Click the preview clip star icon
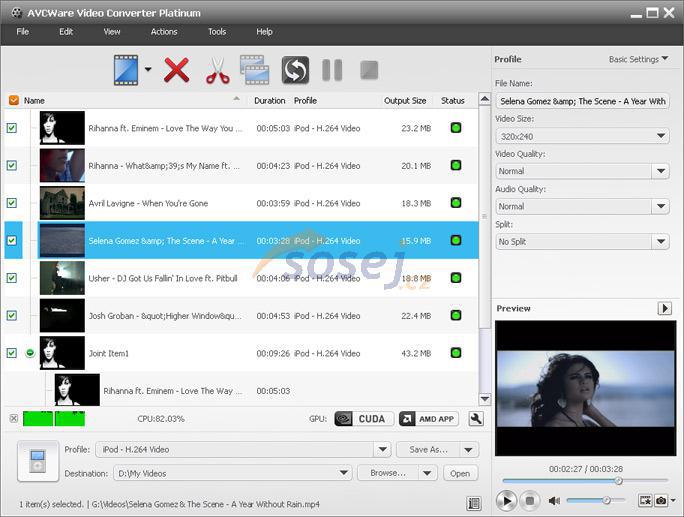The height and width of the screenshot is (517, 684). click(x=645, y=500)
